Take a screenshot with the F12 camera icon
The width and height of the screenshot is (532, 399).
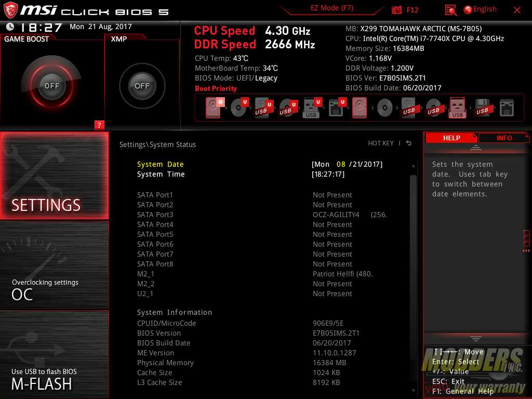pyautogui.click(x=396, y=10)
